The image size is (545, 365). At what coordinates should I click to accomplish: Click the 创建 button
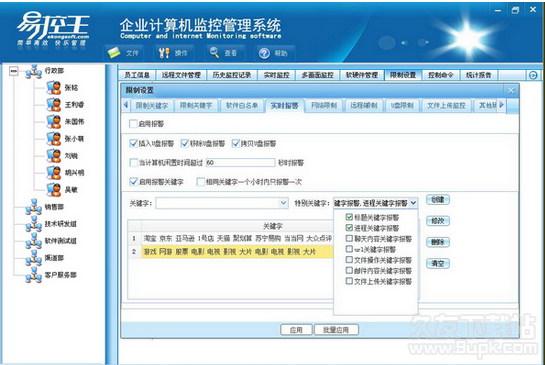(438, 200)
